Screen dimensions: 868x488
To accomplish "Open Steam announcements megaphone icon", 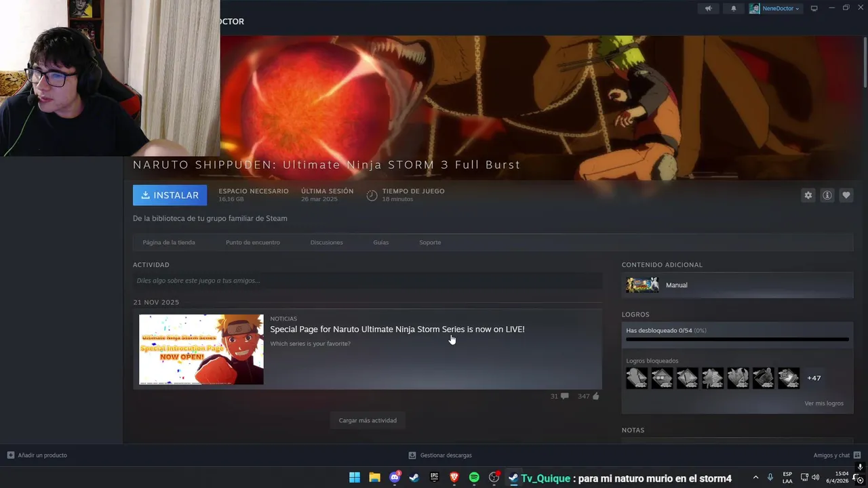I will pyautogui.click(x=708, y=8).
